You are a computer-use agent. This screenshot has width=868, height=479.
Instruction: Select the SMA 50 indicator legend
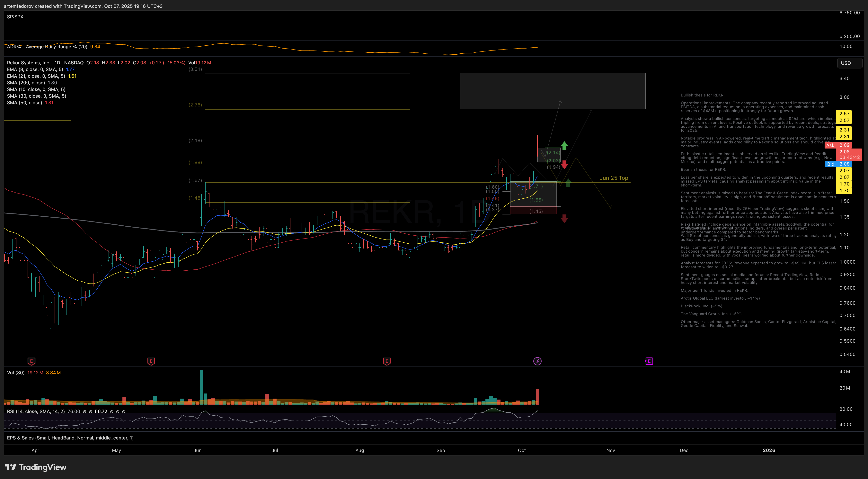coord(30,103)
